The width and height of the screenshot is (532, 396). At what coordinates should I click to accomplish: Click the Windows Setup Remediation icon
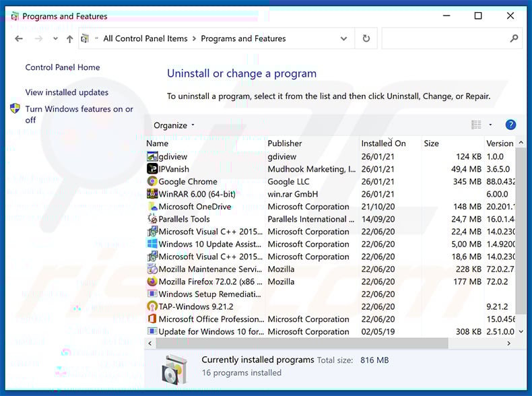(x=152, y=294)
